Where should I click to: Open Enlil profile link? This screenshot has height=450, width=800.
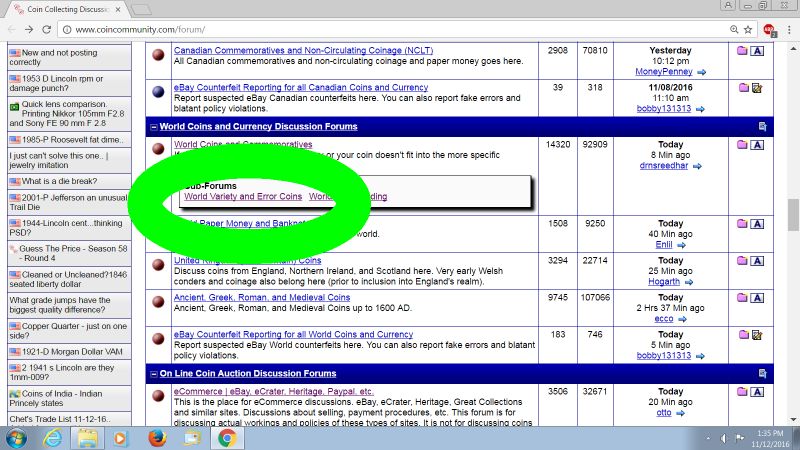click(x=663, y=244)
